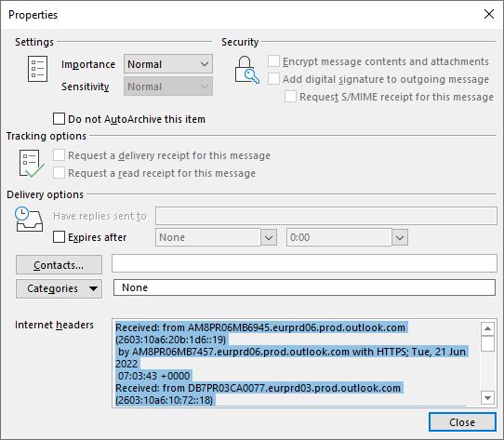Image resolution: width=504 pixels, height=440 pixels.
Task: Click the Close button
Action: (x=462, y=422)
